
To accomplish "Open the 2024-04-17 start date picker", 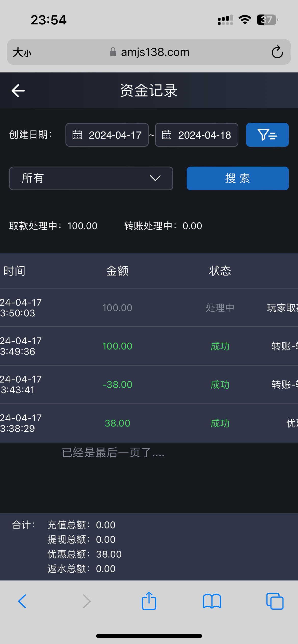I will (115, 135).
